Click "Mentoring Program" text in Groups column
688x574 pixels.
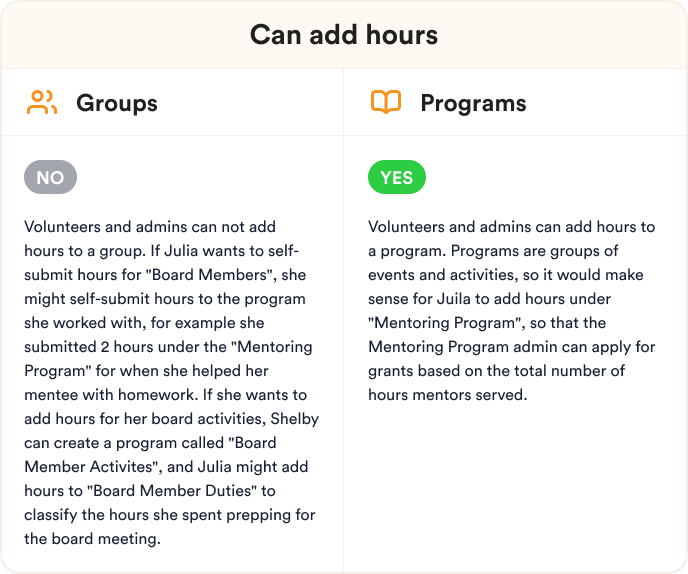[x=168, y=359]
